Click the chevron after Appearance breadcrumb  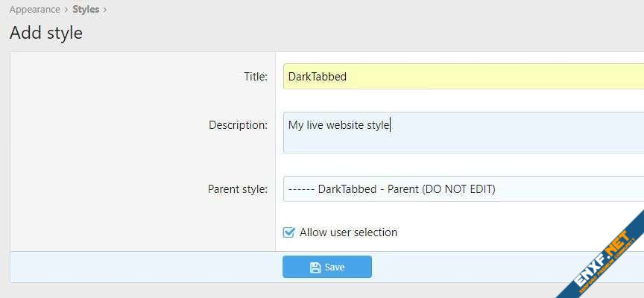coord(66,10)
